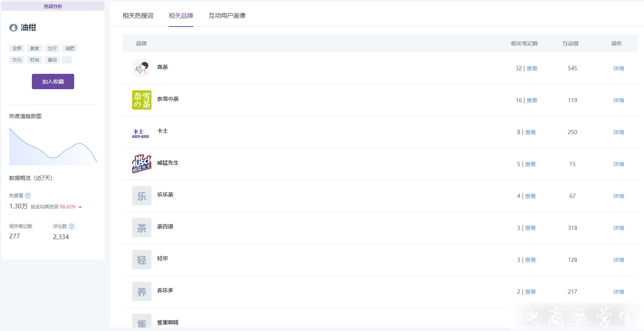The image size is (644, 331).
Task: Switch to the 相关热搜词 tab
Action: click(x=138, y=15)
